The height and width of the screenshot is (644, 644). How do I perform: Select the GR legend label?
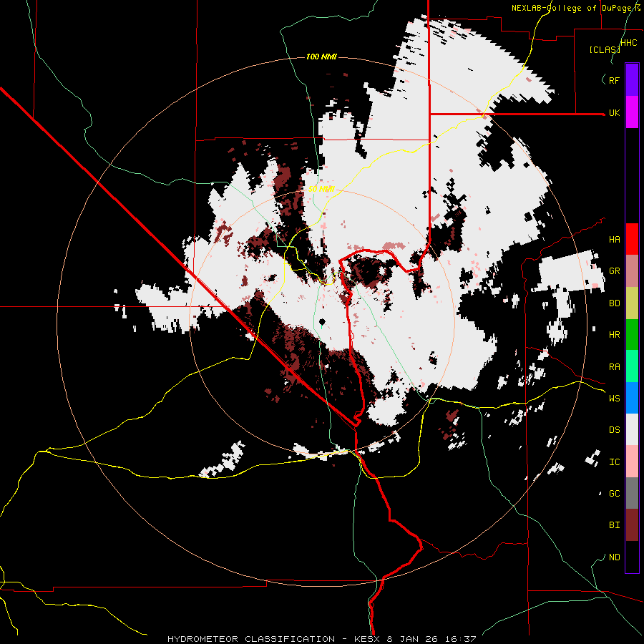614,271
